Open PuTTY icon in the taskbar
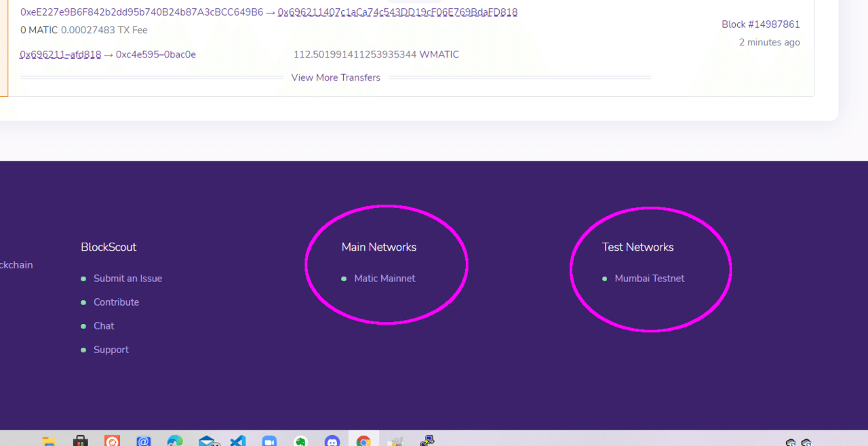 tap(427, 441)
